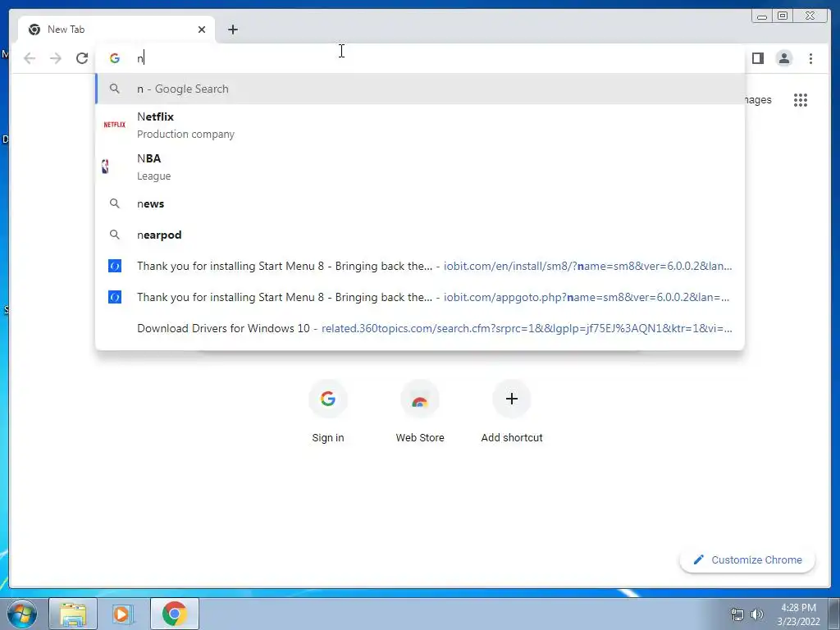
Task: Open iobit.com/appgoto.php history suggestion
Action: coord(420,297)
